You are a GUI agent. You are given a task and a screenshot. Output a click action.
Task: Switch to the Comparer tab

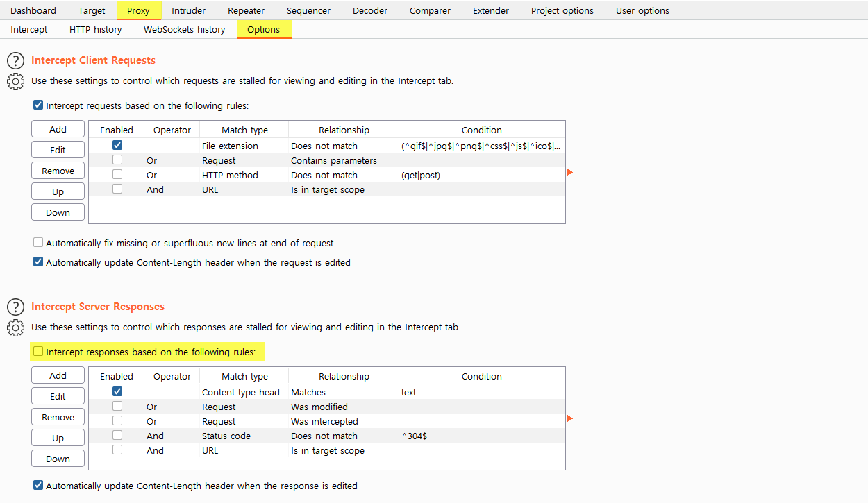click(x=430, y=10)
